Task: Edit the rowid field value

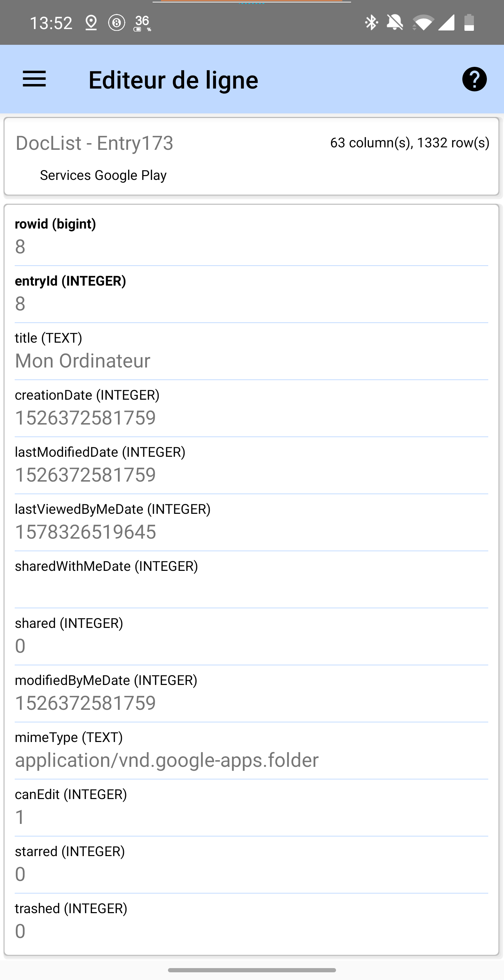Action: [251, 246]
